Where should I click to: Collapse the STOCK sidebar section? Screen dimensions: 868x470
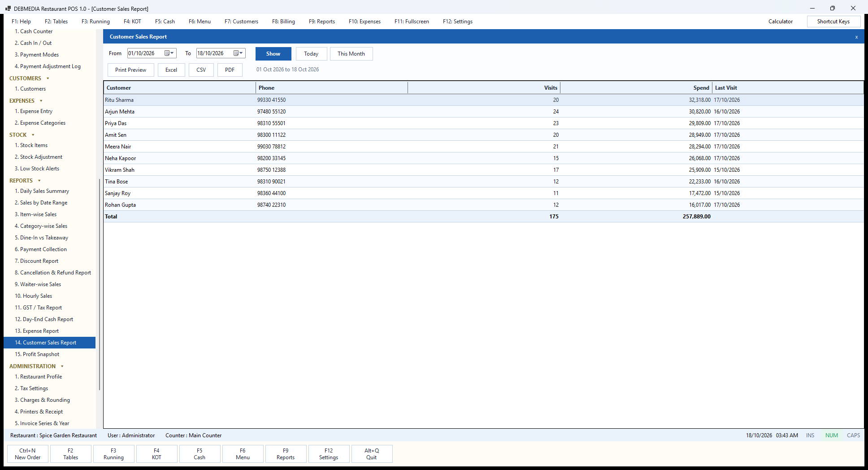pos(33,135)
